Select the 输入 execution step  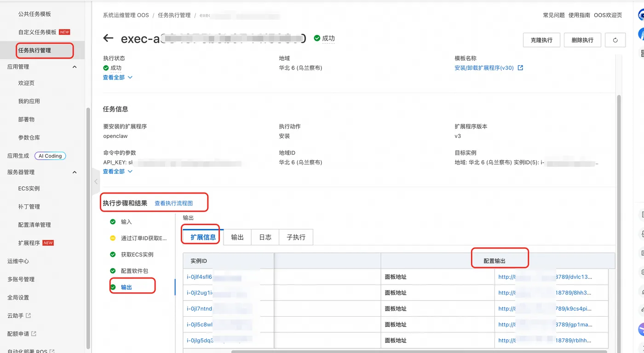point(126,222)
